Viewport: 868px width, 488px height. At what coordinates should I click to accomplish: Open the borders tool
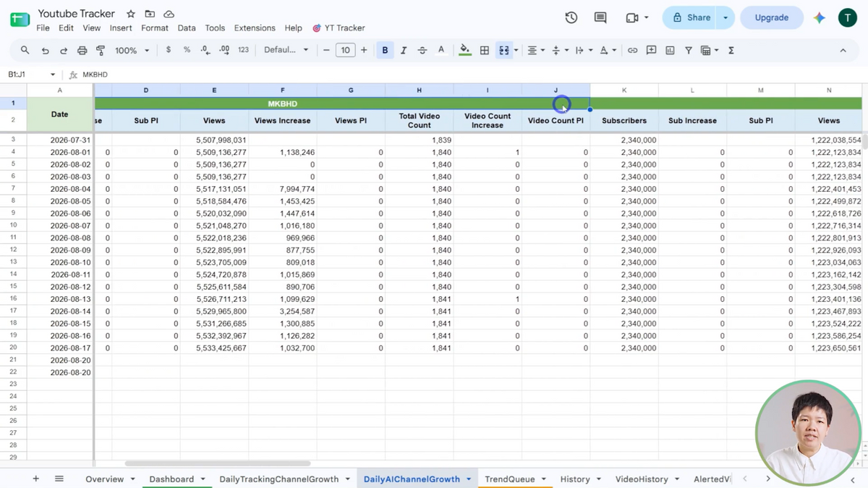pyautogui.click(x=485, y=50)
